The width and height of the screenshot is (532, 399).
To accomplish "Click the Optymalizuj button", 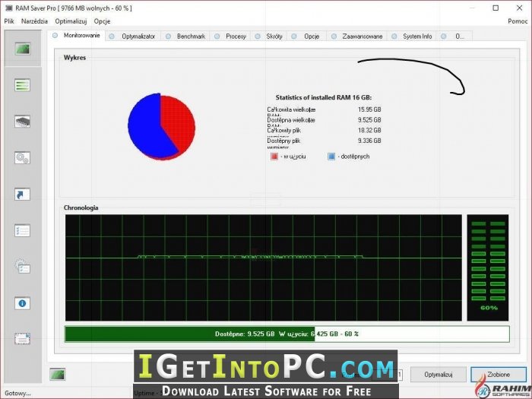I will coord(439,374).
